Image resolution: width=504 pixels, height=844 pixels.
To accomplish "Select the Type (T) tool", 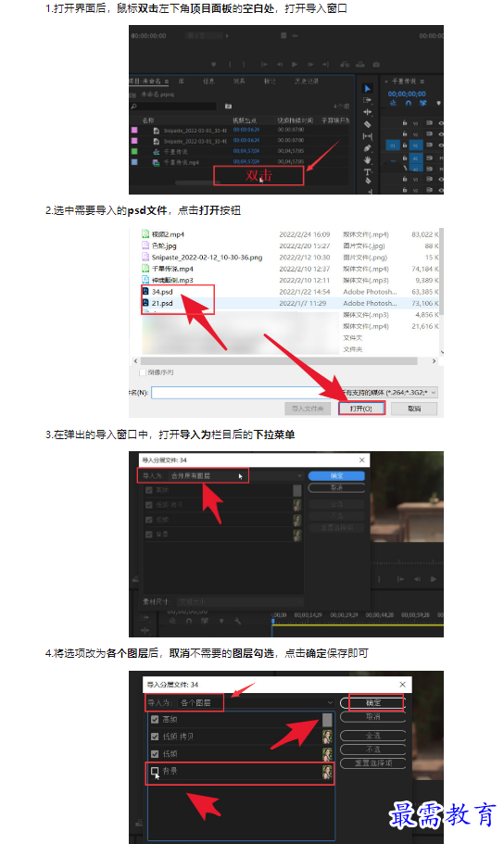I will (x=368, y=171).
